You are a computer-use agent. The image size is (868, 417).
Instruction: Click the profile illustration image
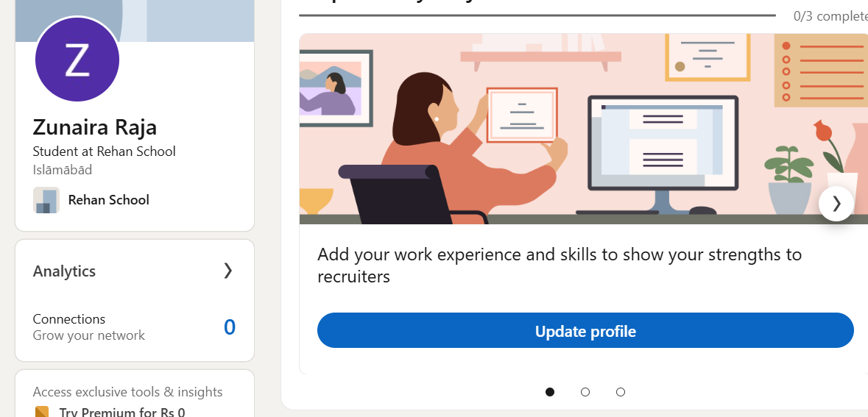584,129
